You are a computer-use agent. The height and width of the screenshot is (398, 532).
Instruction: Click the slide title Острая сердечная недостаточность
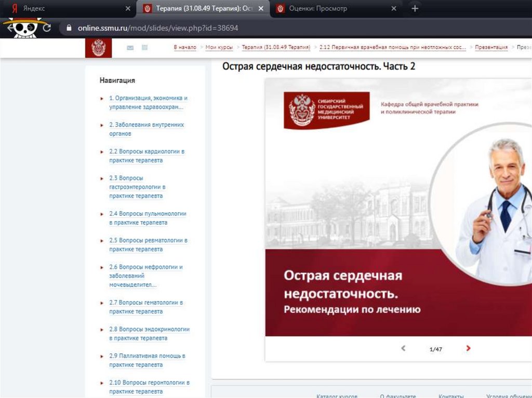click(343, 284)
